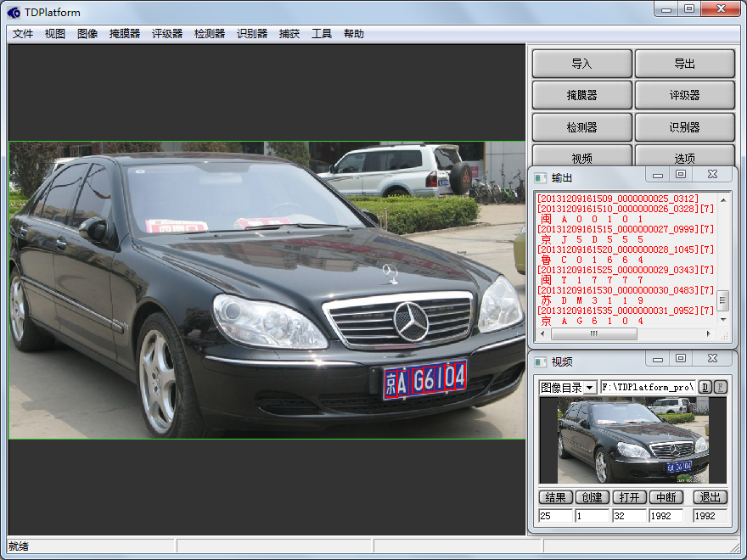Click the 打开 button

[629, 497]
